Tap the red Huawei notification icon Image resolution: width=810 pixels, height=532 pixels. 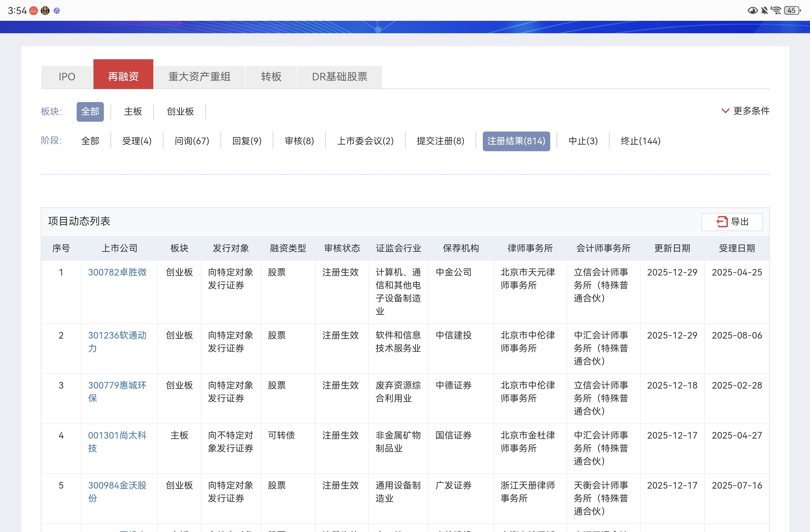33,11
